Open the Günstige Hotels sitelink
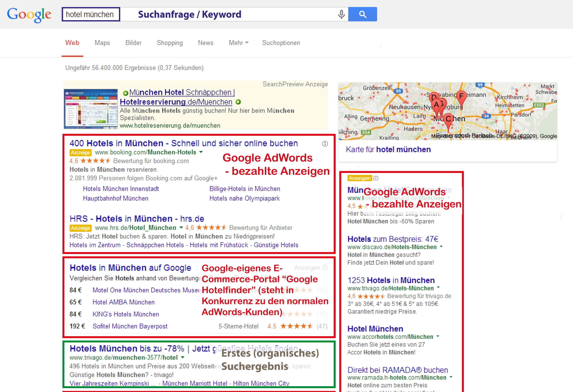The width and height of the screenshot is (573, 392). 276,245
